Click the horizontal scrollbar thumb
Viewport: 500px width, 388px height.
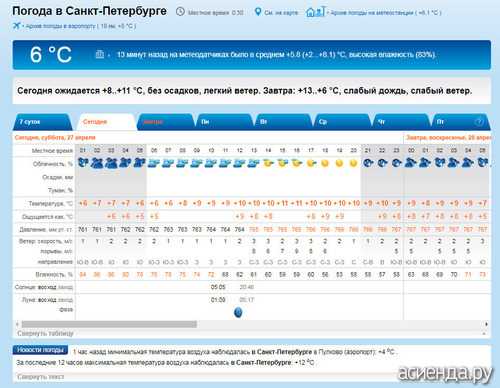point(109,324)
